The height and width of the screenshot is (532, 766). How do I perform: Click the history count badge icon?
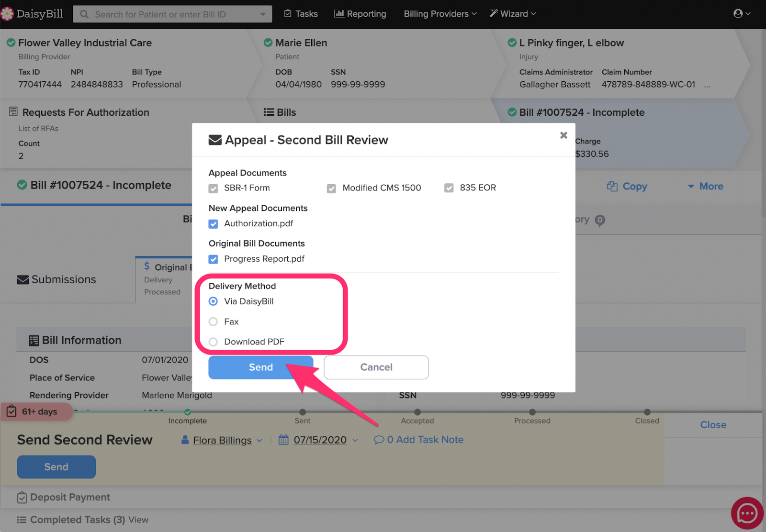tap(600, 220)
